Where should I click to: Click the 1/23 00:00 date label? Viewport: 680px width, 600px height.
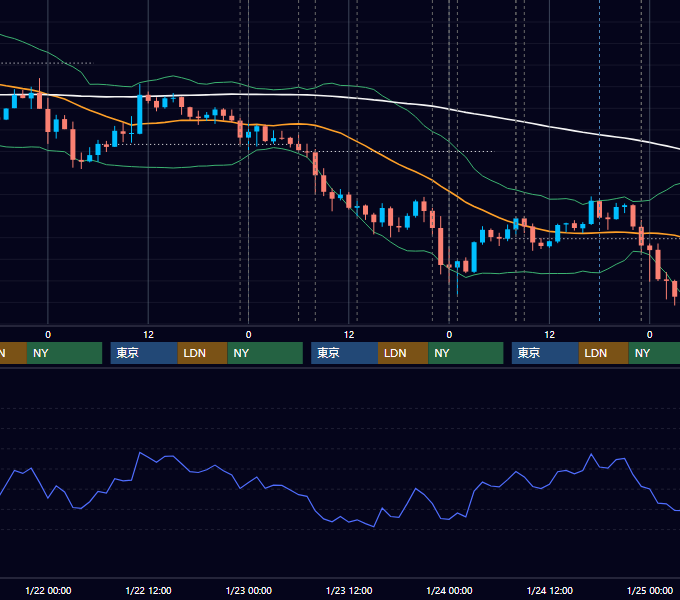pyautogui.click(x=248, y=590)
